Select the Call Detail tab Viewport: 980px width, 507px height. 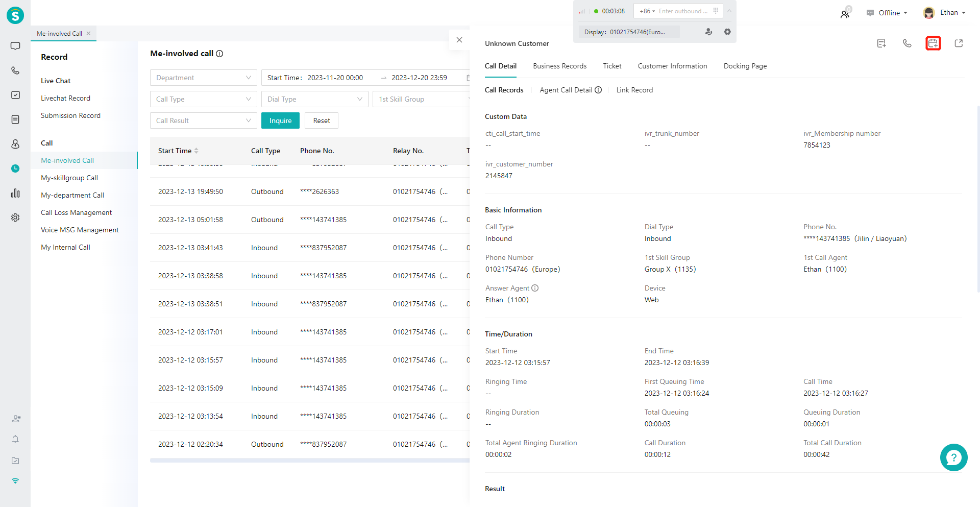tap(501, 66)
